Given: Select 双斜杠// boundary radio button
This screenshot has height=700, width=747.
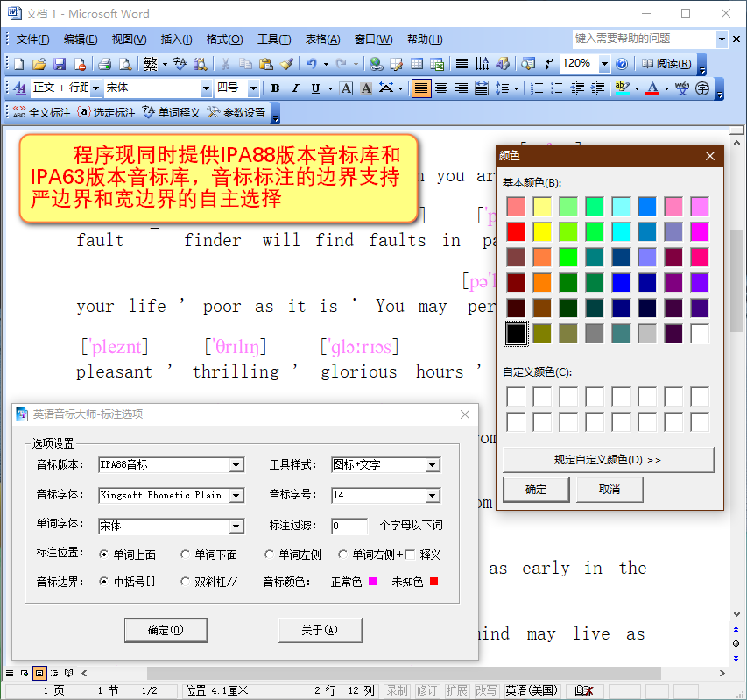Looking at the screenshot, I should pyautogui.click(x=185, y=582).
